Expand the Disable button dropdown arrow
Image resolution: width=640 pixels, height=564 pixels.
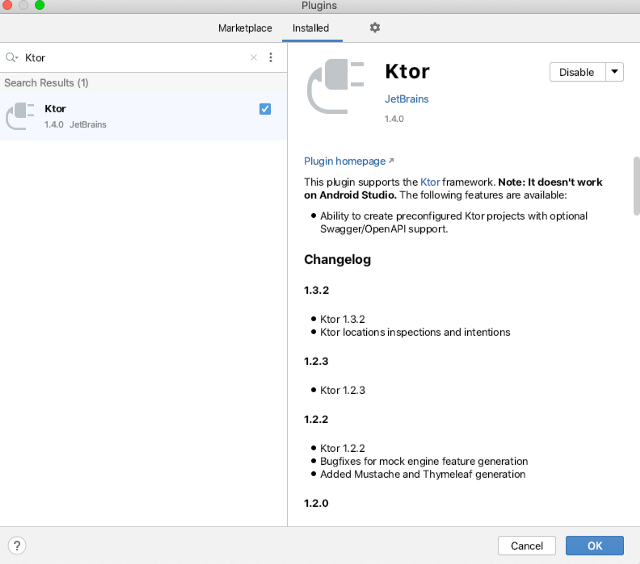pyautogui.click(x=614, y=72)
